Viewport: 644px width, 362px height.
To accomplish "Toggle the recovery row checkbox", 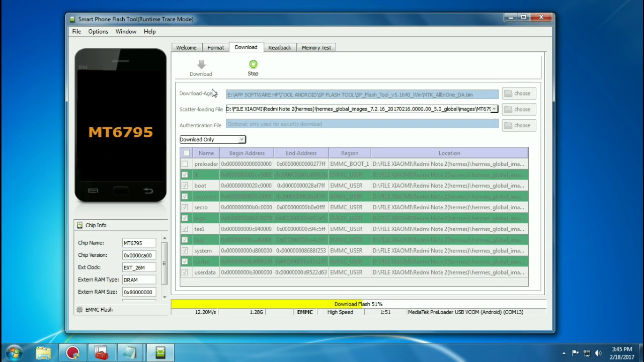I will [185, 196].
